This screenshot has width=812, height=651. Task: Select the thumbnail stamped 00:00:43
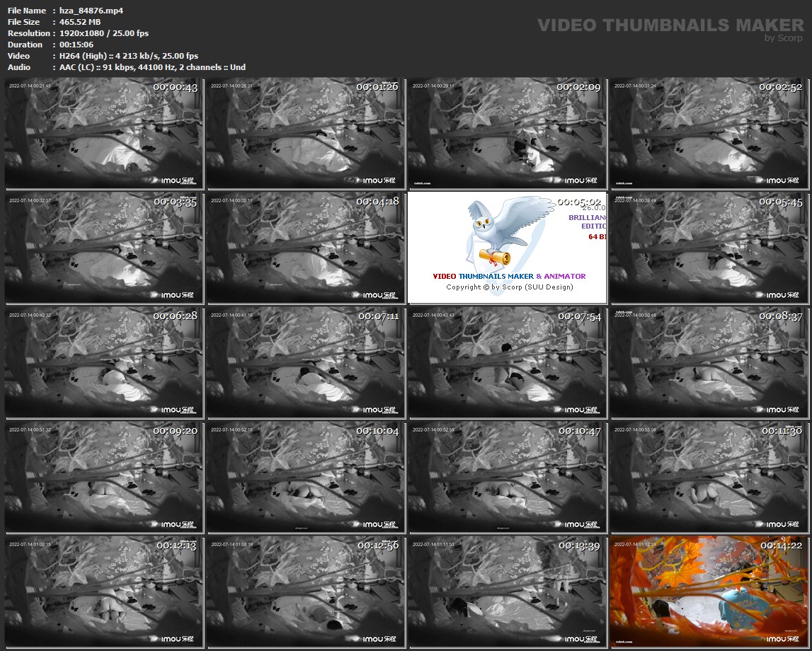(x=104, y=133)
